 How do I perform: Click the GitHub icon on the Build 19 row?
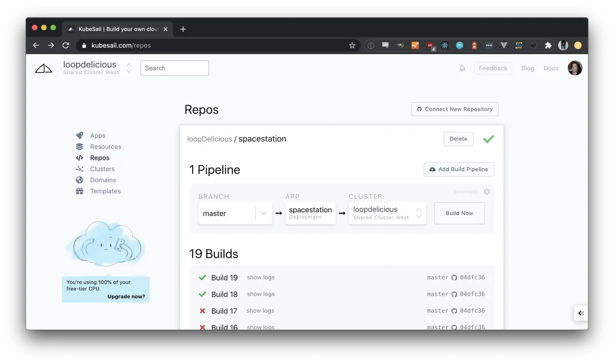(x=454, y=278)
